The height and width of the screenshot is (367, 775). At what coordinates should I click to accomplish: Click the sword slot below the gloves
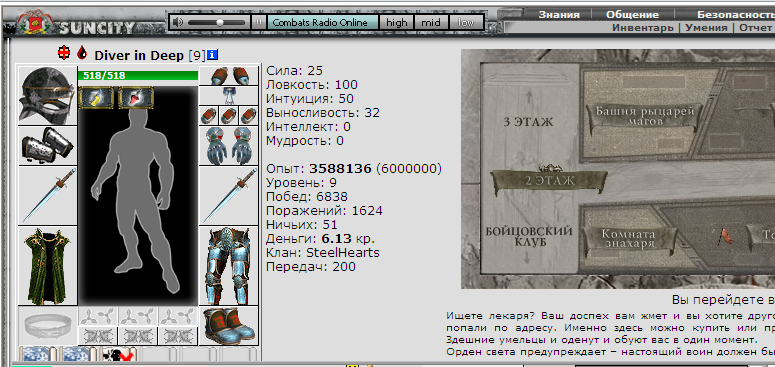point(228,196)
